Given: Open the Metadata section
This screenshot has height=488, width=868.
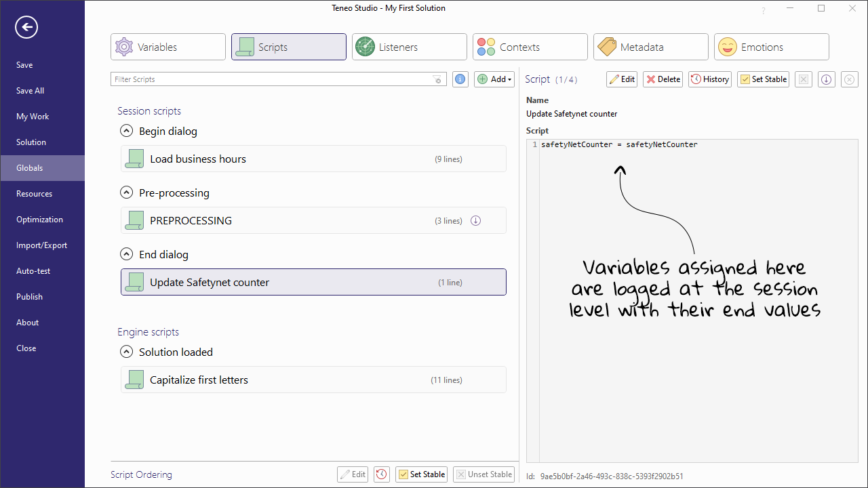Looking at the screenshot, I should [x=650, y=46].
